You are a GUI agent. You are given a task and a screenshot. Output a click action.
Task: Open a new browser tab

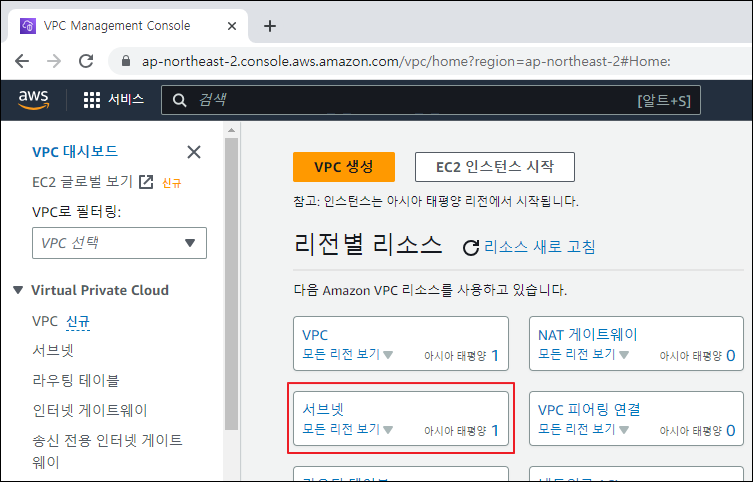click(x=270, y=26)
